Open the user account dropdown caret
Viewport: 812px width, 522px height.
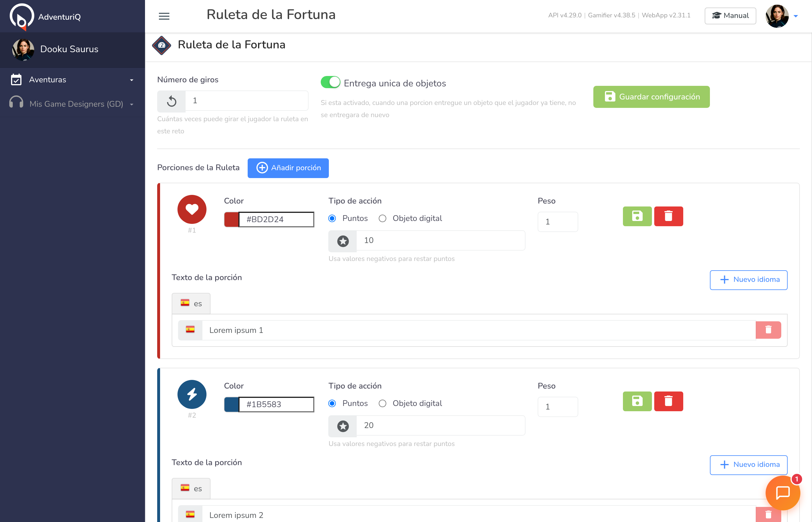[x=796, y=16]
